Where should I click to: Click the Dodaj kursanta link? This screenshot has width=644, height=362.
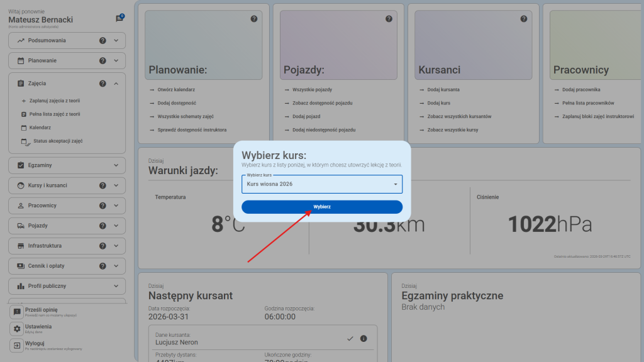(x=443, y=90)
